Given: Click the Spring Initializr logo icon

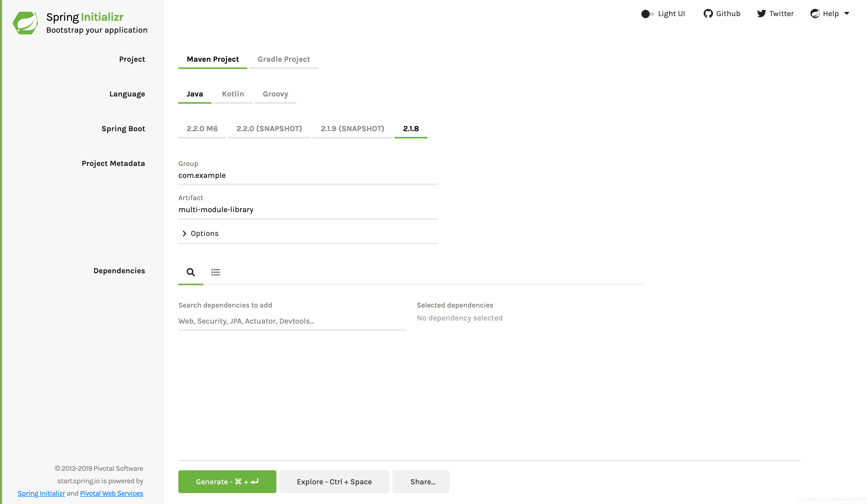Looking at the screenshot, I should (24, 24).
